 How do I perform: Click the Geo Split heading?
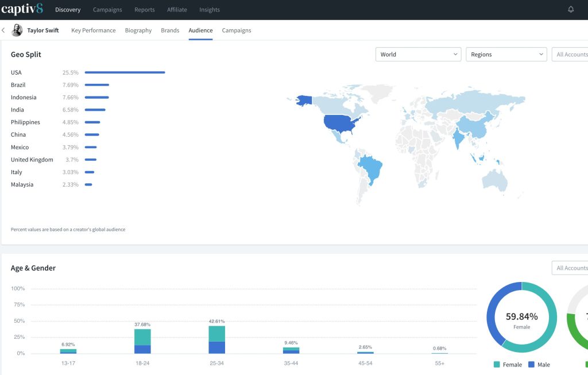(x=26, y=55)
